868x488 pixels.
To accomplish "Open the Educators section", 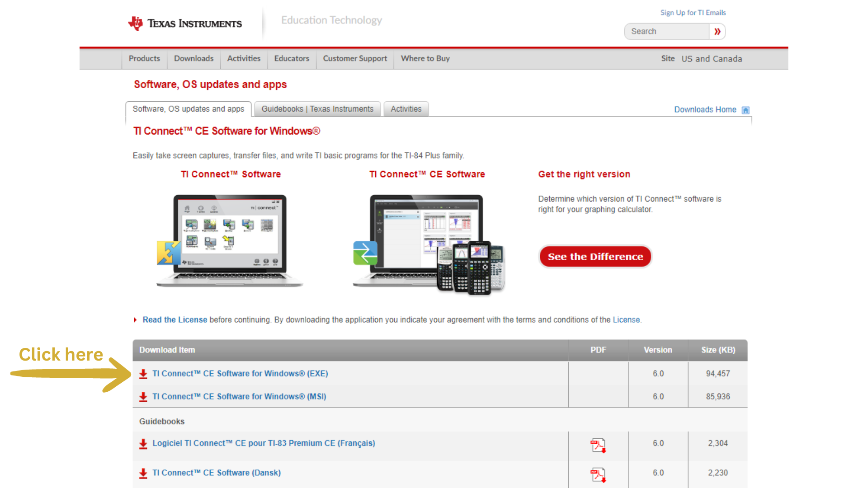I will [x=291, y=58].
